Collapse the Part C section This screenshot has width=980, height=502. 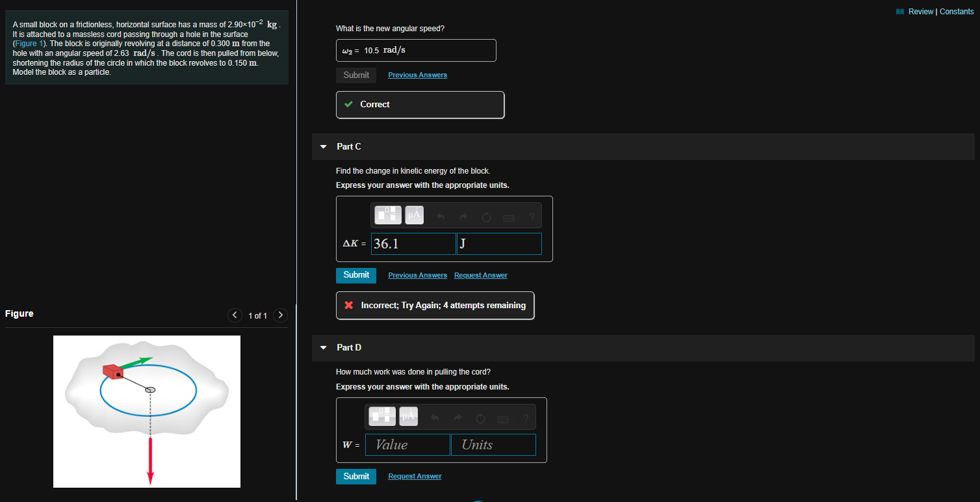click(x=323, y=146)
